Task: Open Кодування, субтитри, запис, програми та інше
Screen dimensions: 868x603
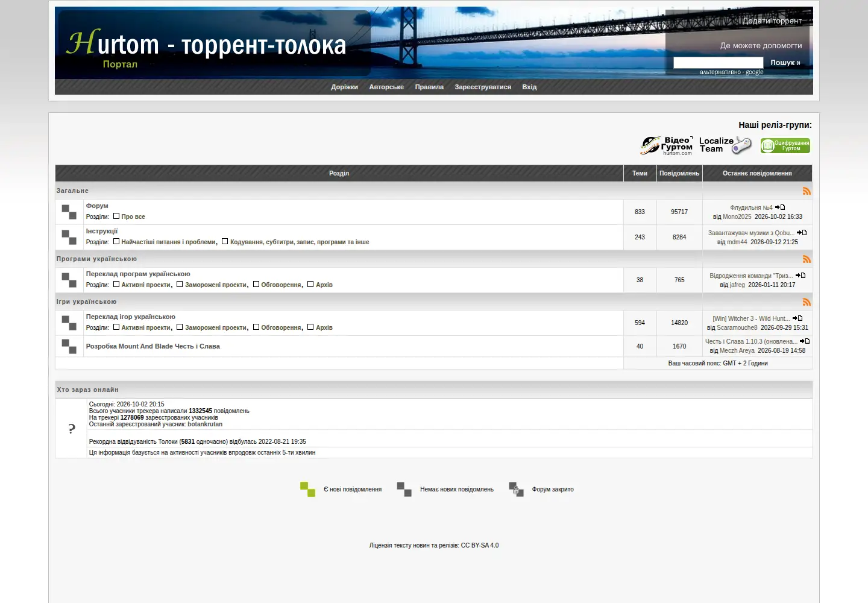Action: point(300,242)
